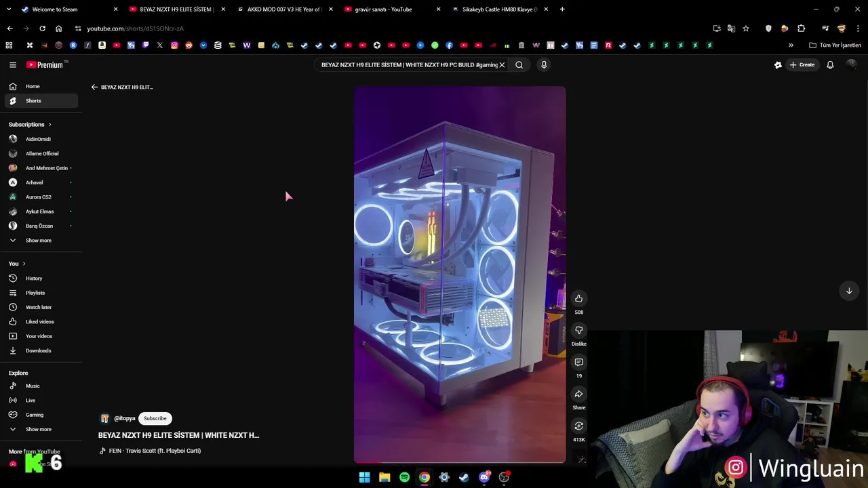This screenshot has height=488, width=868.
Task: Open watch History
Action: tap(41, 278)
